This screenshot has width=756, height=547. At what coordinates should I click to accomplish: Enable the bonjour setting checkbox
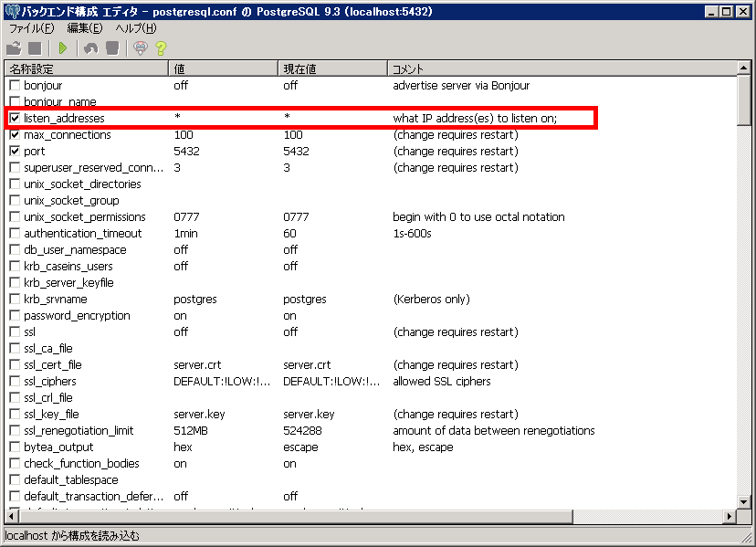15,86
